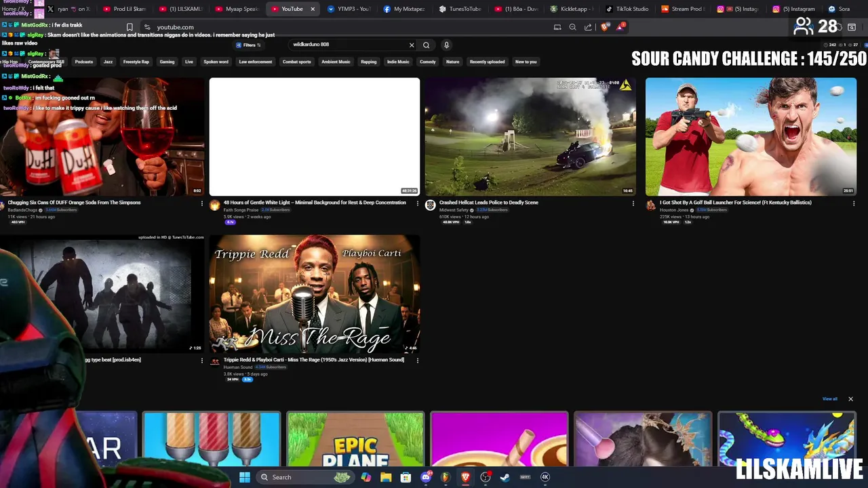The image size is (868, 488).
Task: Select the Live filter chip
Action: [x=189, y=62]
